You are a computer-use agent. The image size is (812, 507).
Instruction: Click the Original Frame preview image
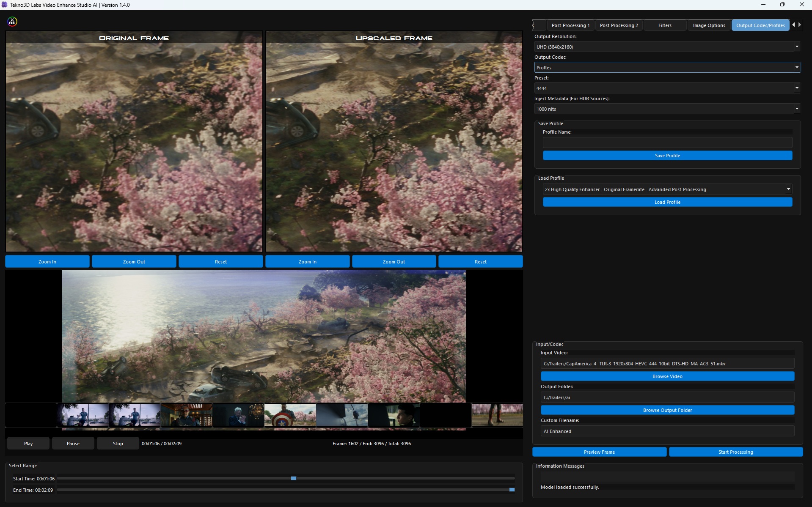(x=134, y=142)
